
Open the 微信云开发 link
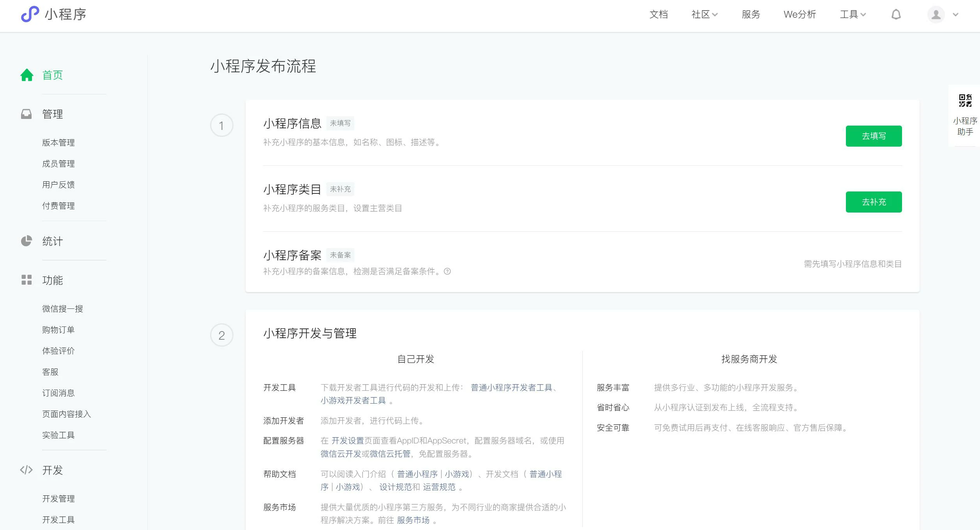pos(341,454)
